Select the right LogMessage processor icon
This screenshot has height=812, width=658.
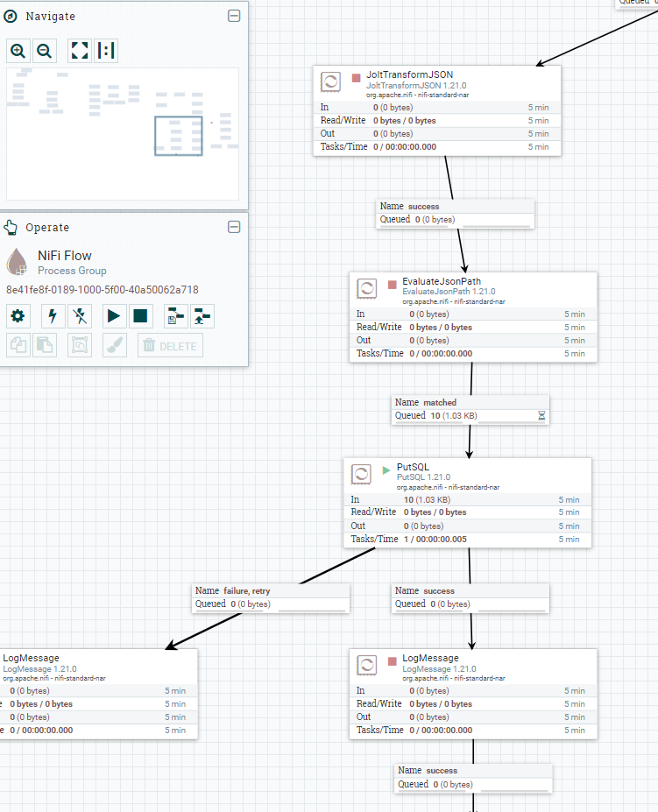[367, 666]
